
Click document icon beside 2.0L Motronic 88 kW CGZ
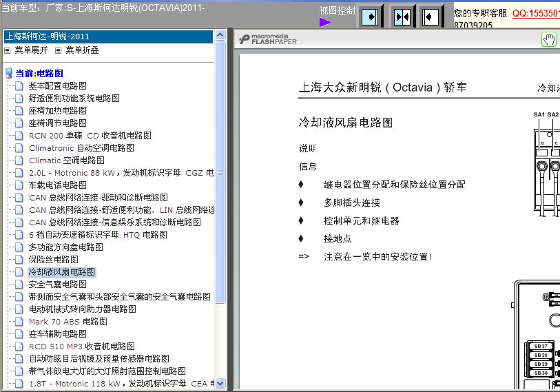click(19, 173)
